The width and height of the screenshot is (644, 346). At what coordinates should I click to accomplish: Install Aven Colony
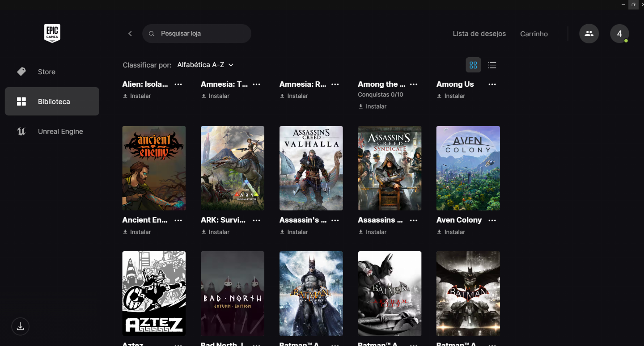[451, 232]
